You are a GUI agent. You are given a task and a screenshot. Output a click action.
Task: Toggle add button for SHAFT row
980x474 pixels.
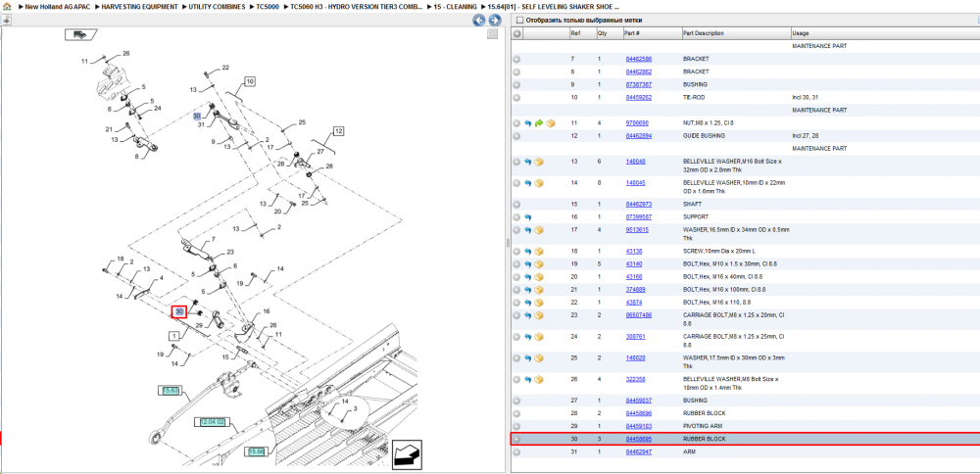[x=516, y=205]
